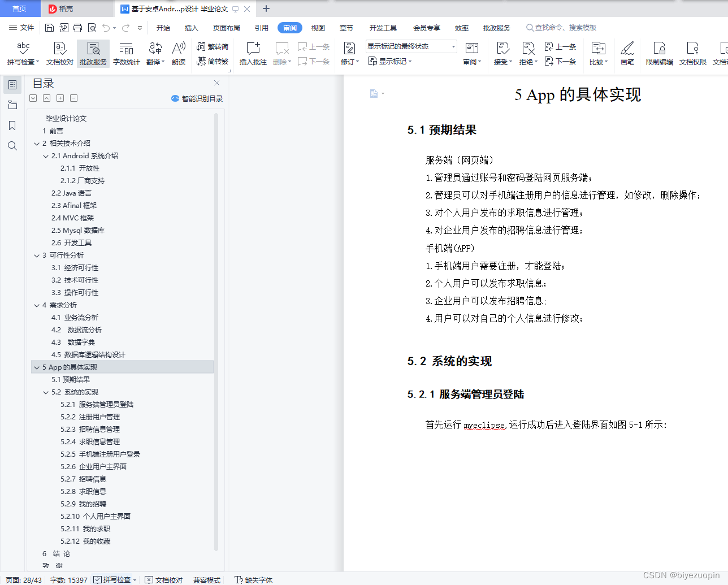Jump to 4.5 数据库逻辑结构设计 in outline
The width and height of the screenshot is (728, 585).
88,355
